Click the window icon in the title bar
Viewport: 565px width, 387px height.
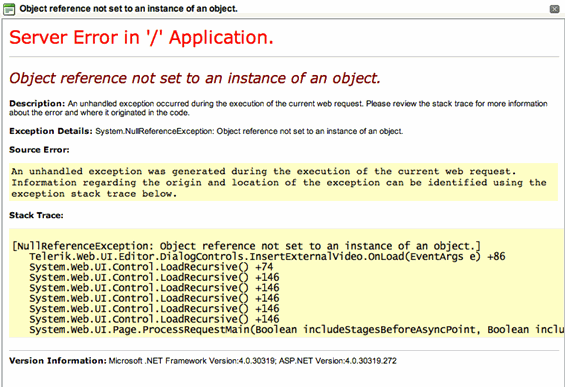tap(9, 9)
